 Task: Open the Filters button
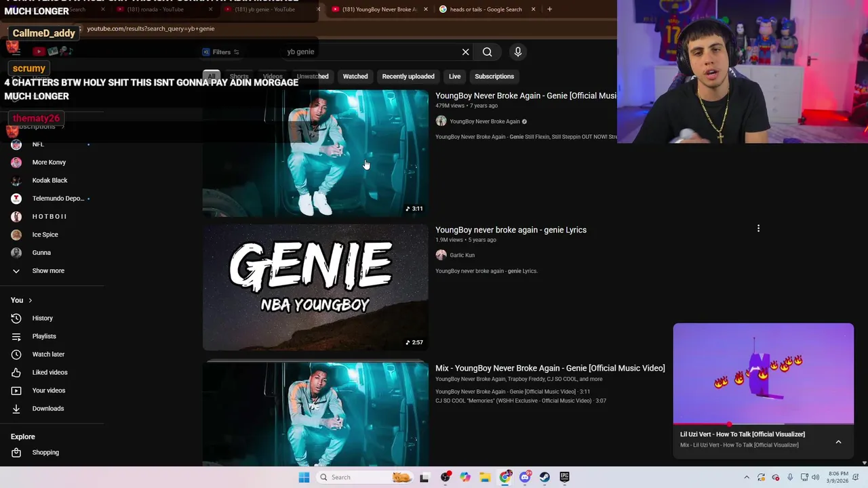coord(221,52)
